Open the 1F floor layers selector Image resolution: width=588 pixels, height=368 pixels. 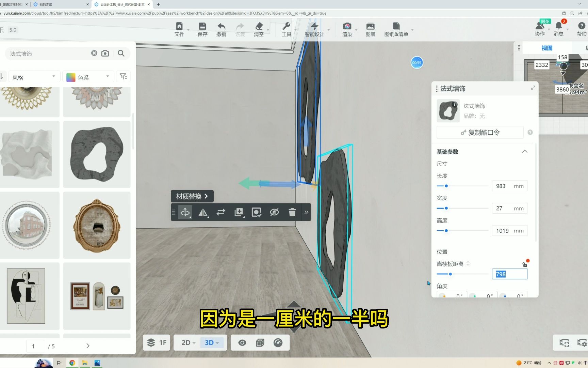(157, 342)
